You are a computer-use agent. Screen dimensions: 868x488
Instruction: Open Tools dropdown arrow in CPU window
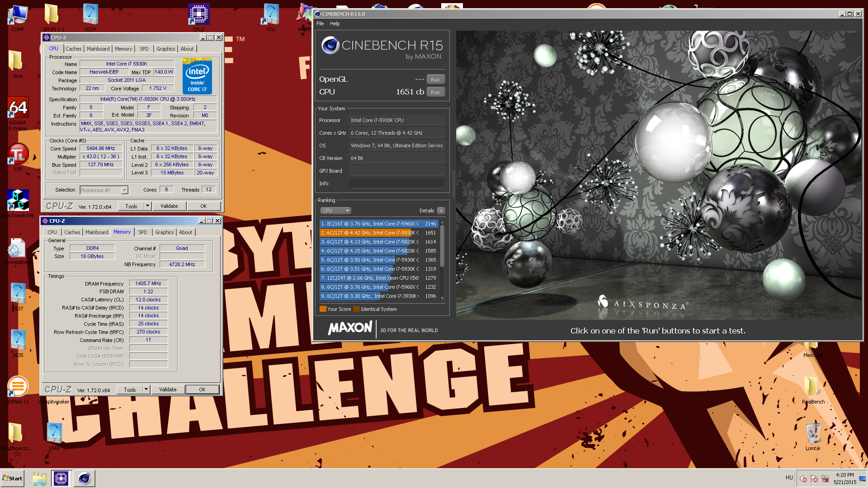click(147, 206)
